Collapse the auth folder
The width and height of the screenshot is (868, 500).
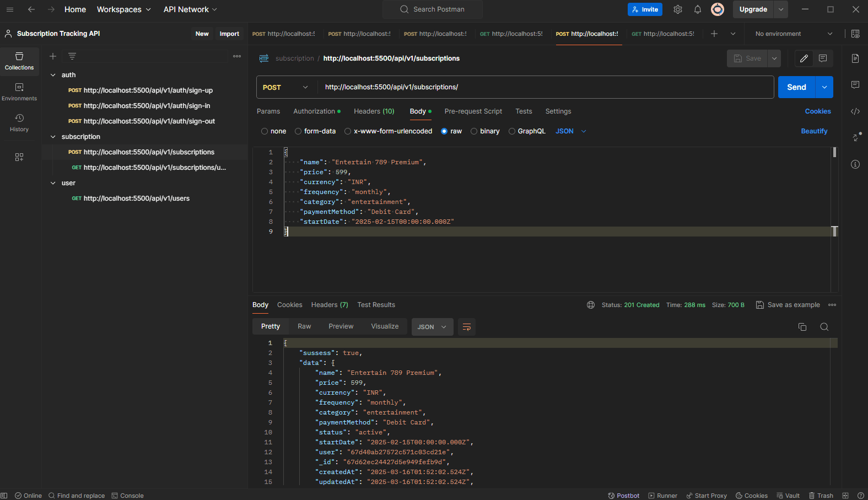(53, 75)
